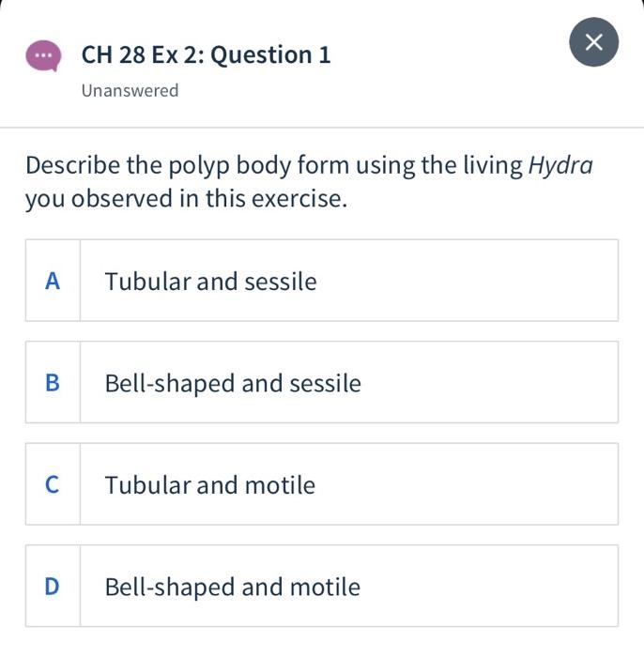Select answer letter B

pos(53,382)
